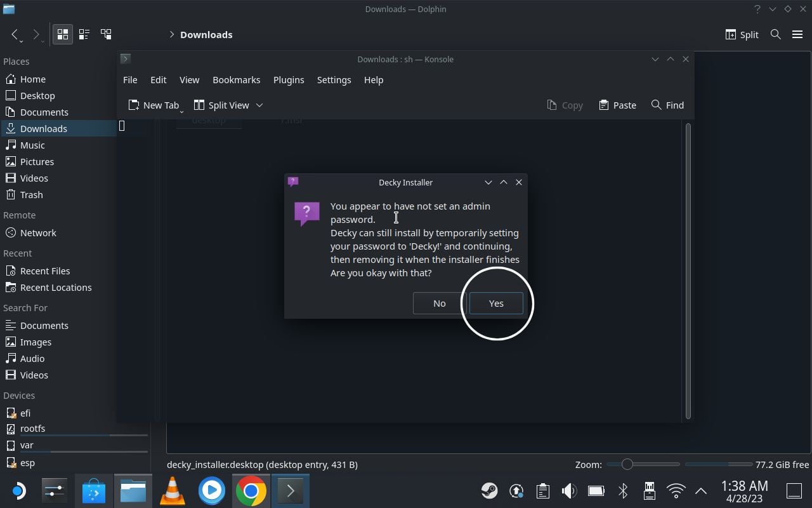Image resolution: width=812 pixels, height=508 pixels.
Task: Launch VLC from the taskbar
Action: tap(172, 491)
